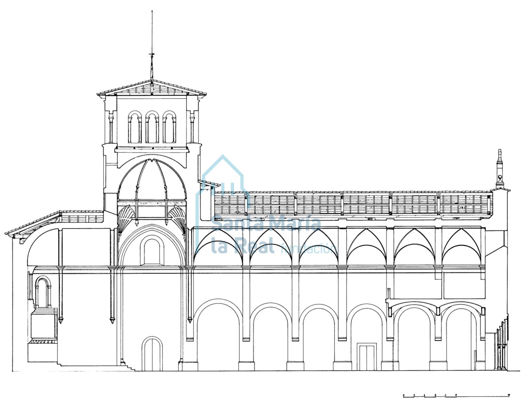Click the finial on the right gable
This screenshot has width=532, height=408.
500,168
